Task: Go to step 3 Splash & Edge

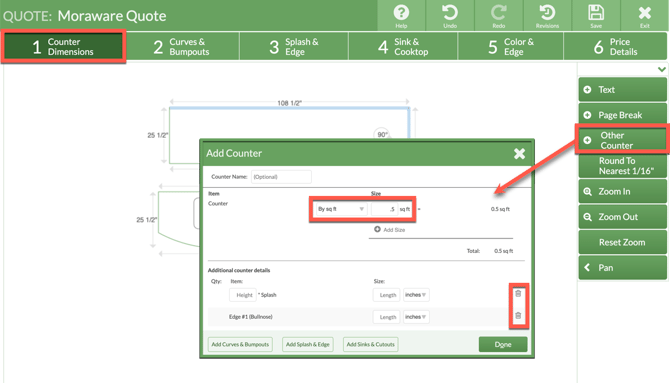Action: (x=294, y=47)
